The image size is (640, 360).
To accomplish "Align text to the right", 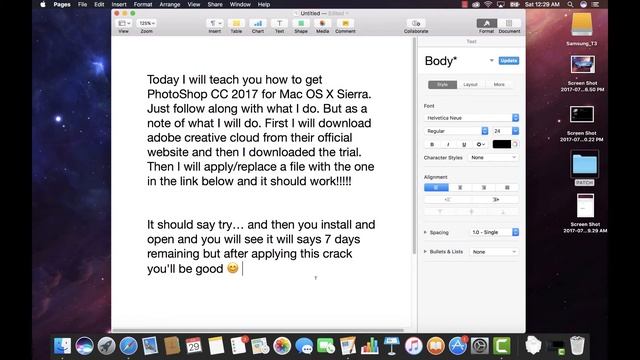I will (x=484, y=187).
